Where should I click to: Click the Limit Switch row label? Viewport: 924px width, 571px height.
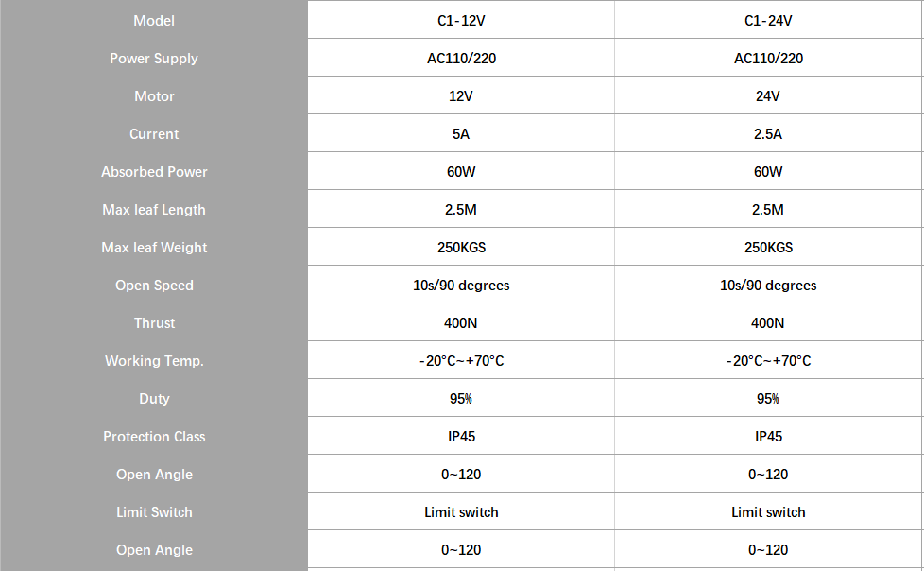tap(154, 512)
